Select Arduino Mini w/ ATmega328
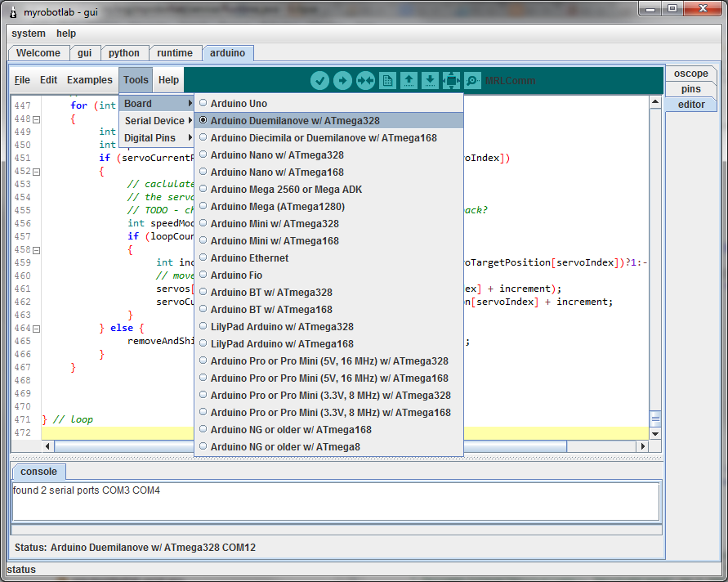 point(328,224)
